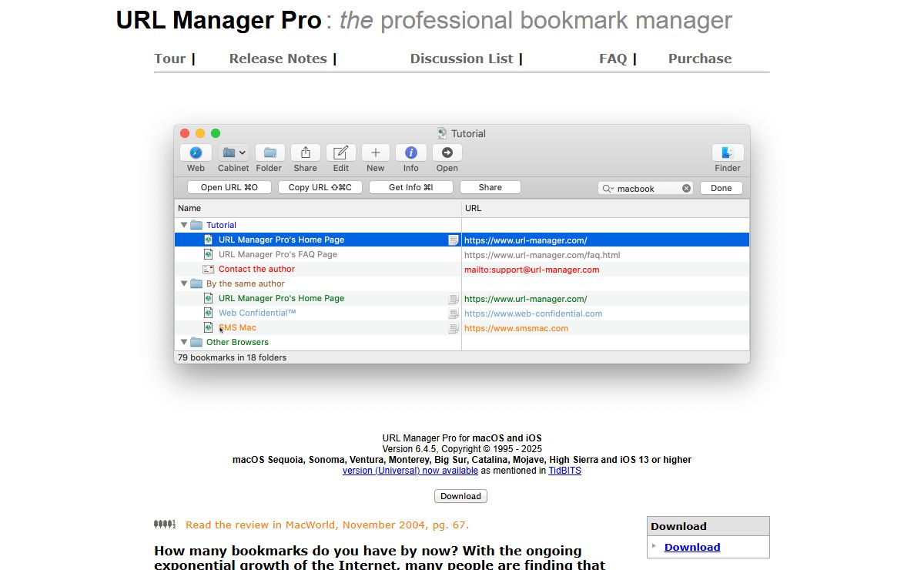
Task: Click the New plus toolbar icon
Action: pyautogui.click(x=376, y=153)
